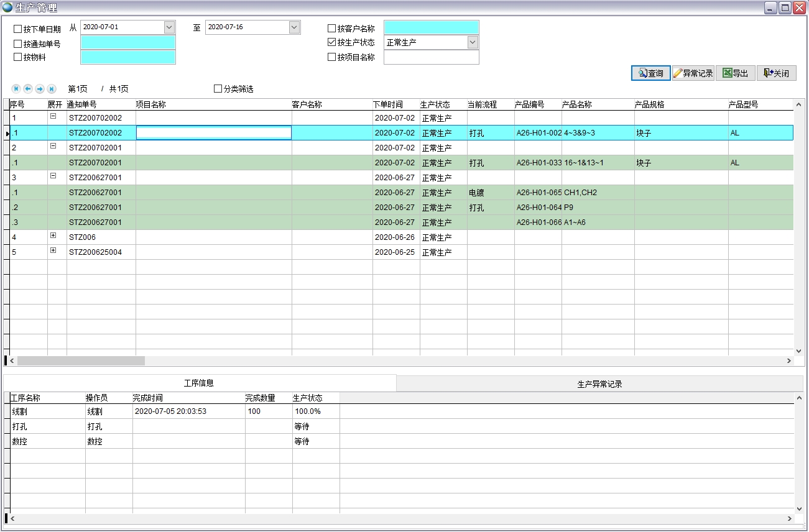Toggle the 分类筛选 checkbox
Viewport: 809px width, 532px height.
(218, 89)
